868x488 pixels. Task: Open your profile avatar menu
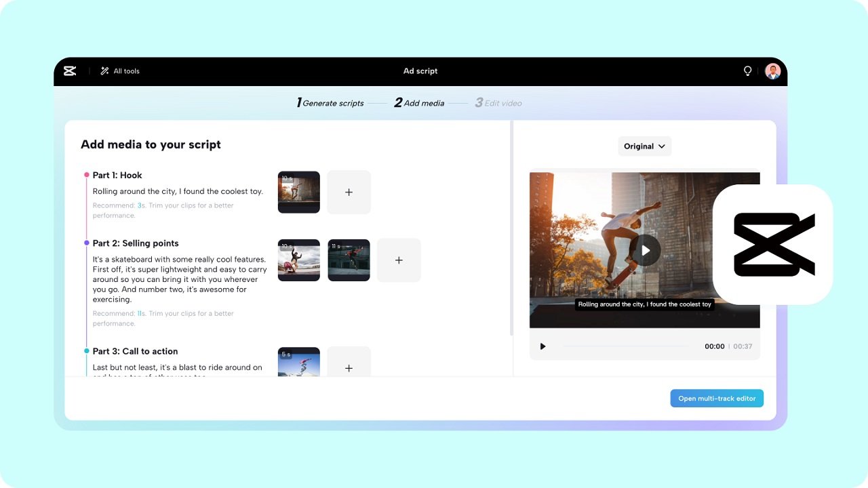772,70
